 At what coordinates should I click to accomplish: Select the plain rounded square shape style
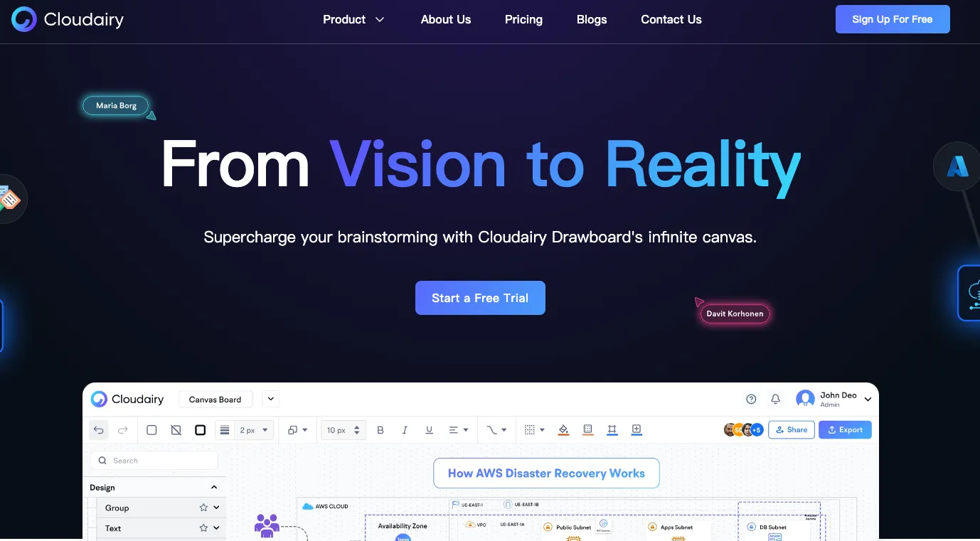coord(151,430)
